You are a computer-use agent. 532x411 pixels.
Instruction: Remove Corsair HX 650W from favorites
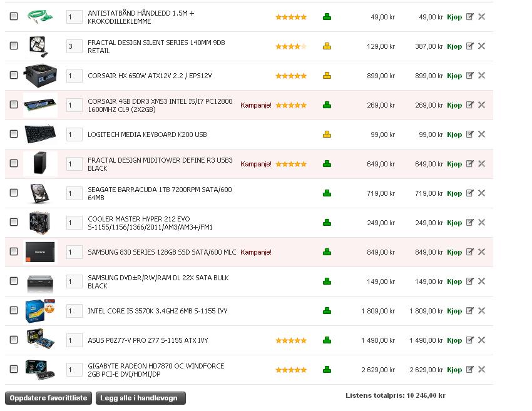[481, 75]
